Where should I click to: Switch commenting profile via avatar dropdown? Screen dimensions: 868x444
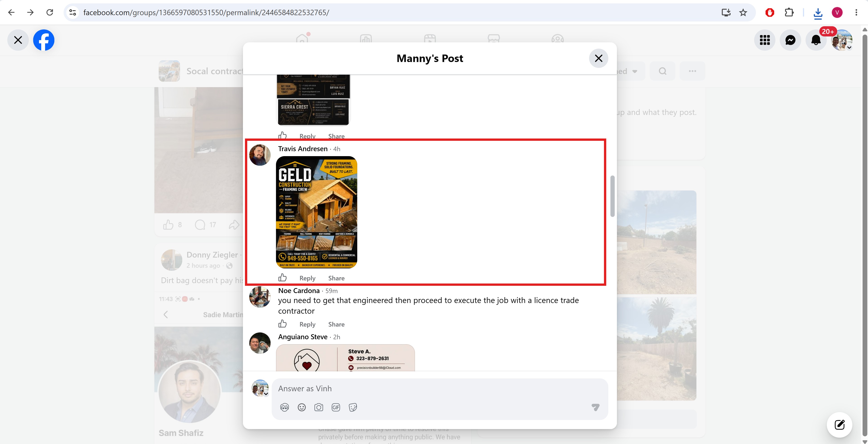(260, 388)
